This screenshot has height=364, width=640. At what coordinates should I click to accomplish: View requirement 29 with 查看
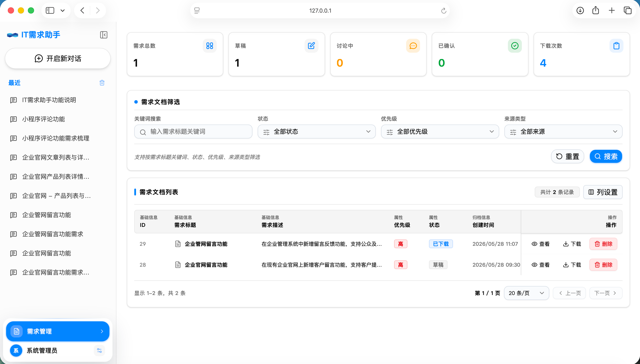point(540,244)
